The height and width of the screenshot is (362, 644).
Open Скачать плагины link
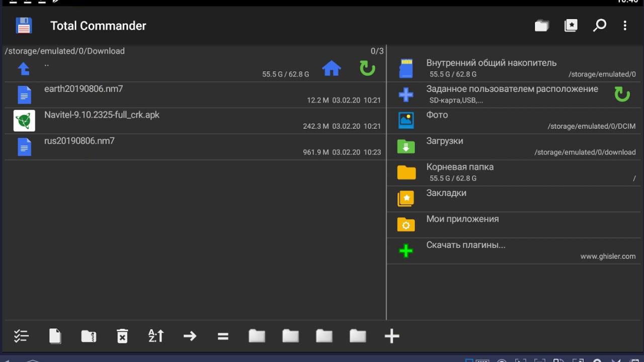click(513, 250)
